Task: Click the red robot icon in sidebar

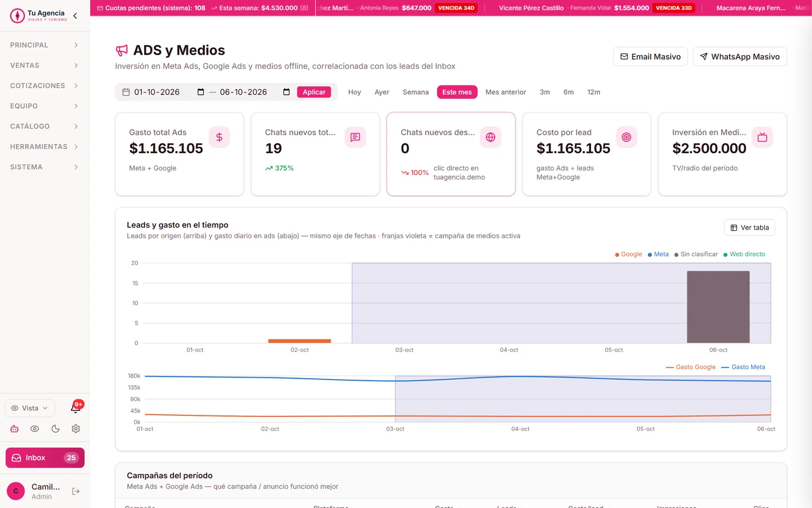Action: coord(15,429)
